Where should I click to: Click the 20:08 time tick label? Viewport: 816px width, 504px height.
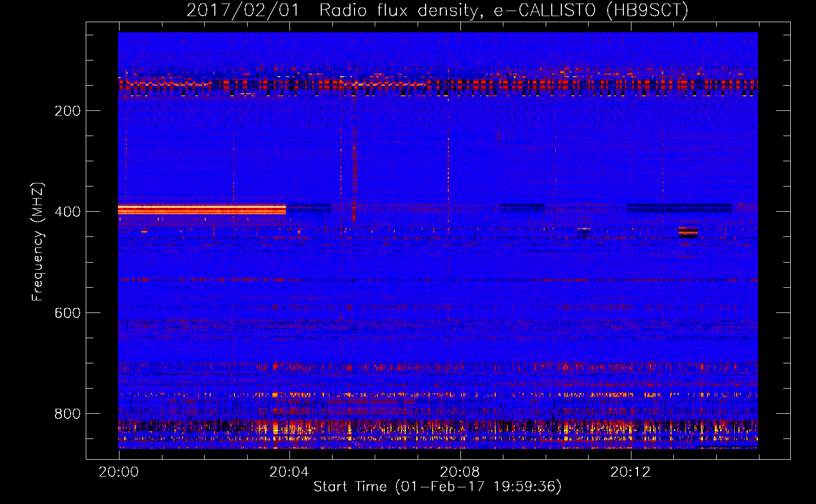tap(459, 472)
